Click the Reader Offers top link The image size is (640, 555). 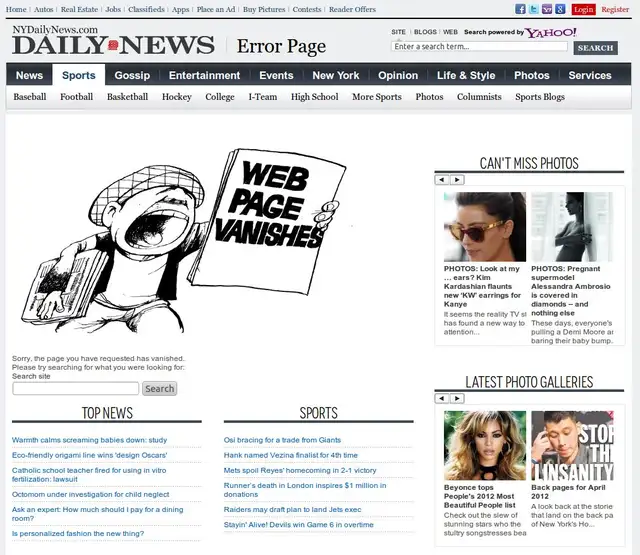352,9
